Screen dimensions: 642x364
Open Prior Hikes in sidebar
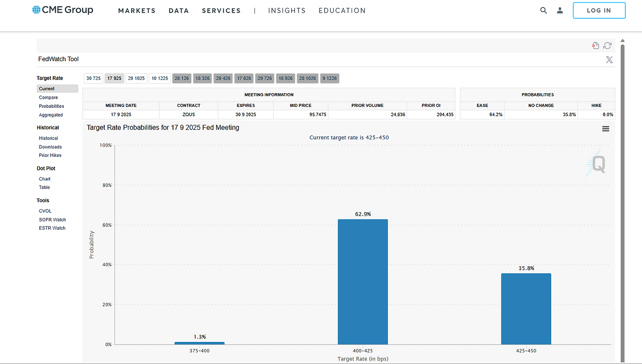point(50,155)
